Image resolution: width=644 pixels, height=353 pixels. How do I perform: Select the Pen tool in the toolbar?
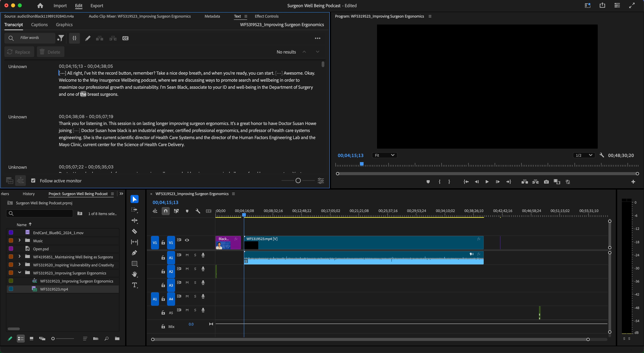tap(134, 253)
